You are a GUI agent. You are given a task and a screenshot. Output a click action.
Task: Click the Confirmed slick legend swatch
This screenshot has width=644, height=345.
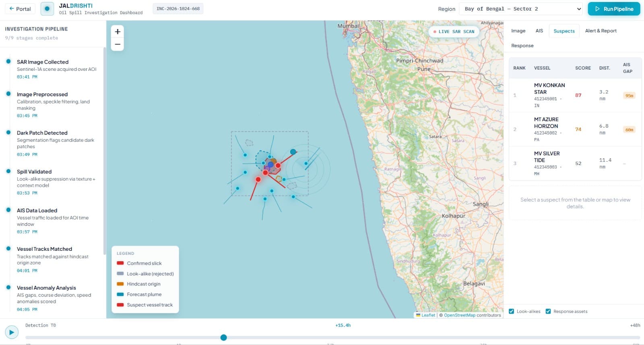point(120,263)
